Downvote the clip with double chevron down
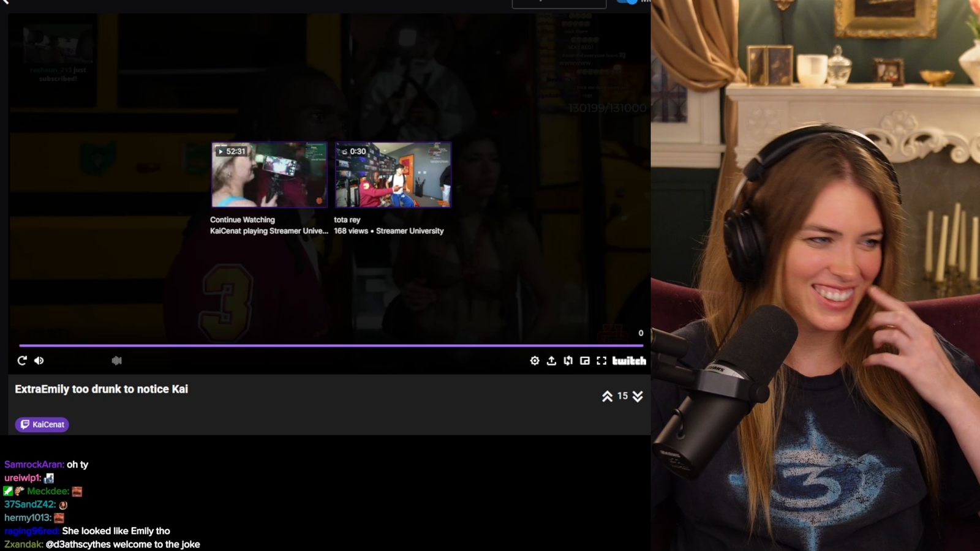Screen dimensions: 980x551 638,396
